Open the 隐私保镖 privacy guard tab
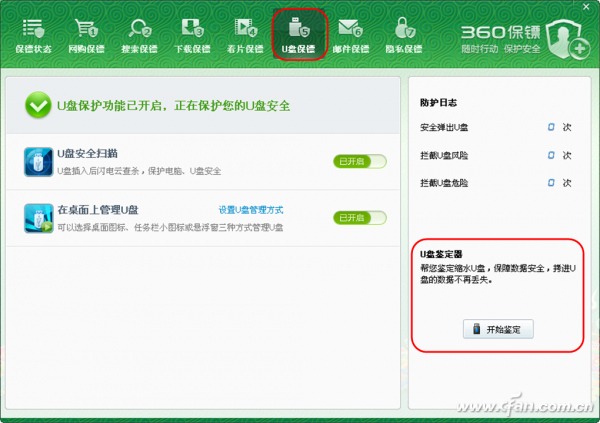The image size is (600, 423). [404, 36]
